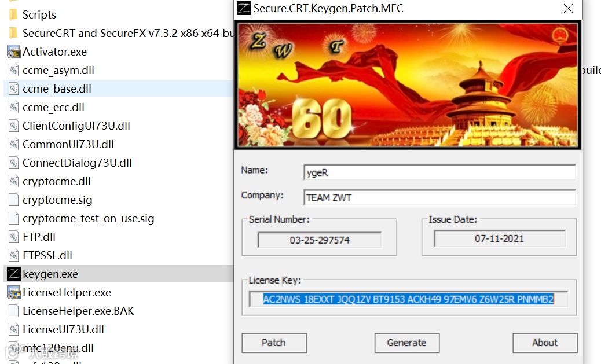Click the LicenseHelper.exe.BAK file icon
The image size is (601, 364).
13,311
